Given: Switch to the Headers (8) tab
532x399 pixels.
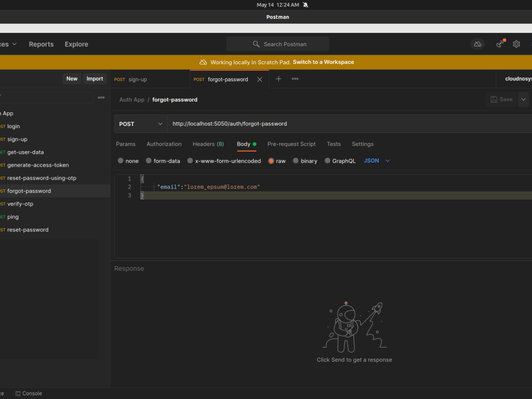Looking at the screenshot, I should point(209,144).
